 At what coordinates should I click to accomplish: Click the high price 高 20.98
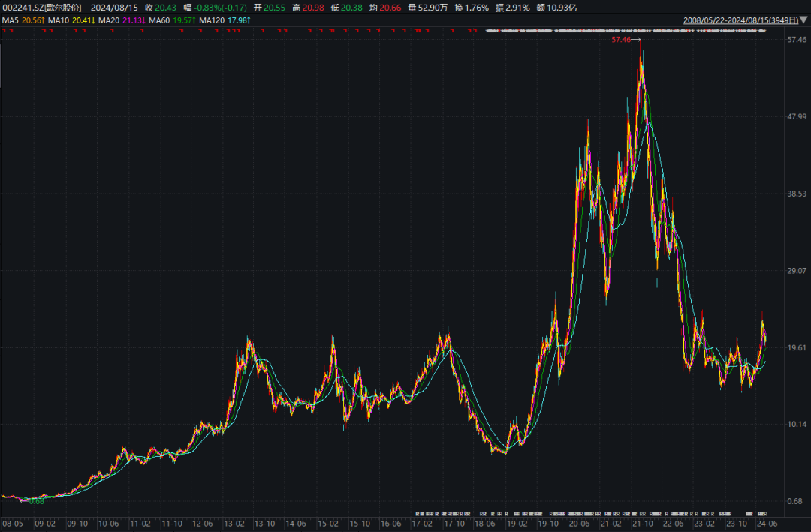[308, 8]
